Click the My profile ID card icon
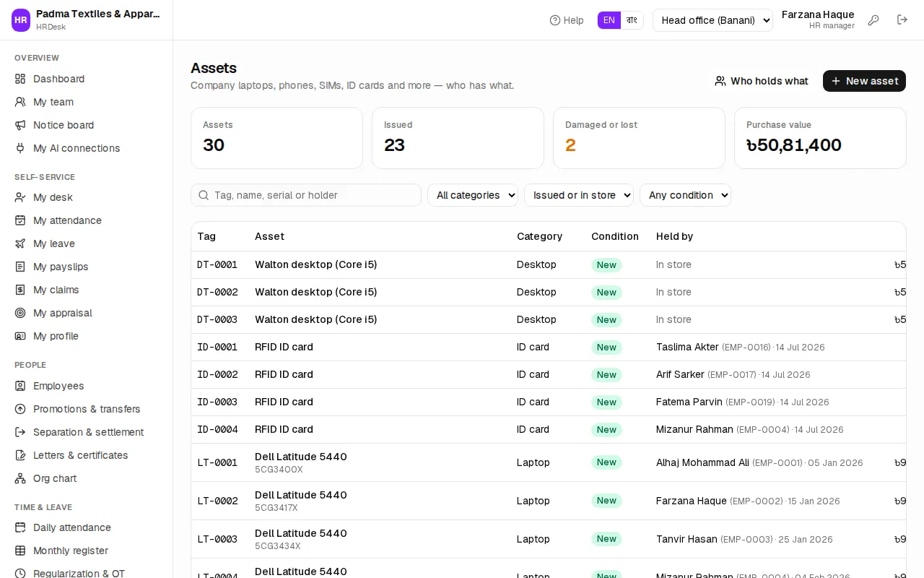The height and width of the screenshot is (578, 924). point(20,336)
